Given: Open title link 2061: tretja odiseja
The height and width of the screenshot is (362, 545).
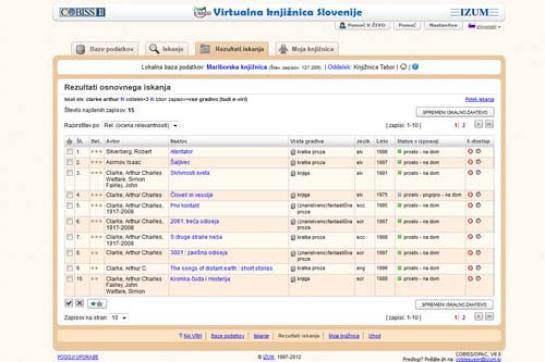Looking at the screenshot, I should pyautogui.click(x=195, y=221).
